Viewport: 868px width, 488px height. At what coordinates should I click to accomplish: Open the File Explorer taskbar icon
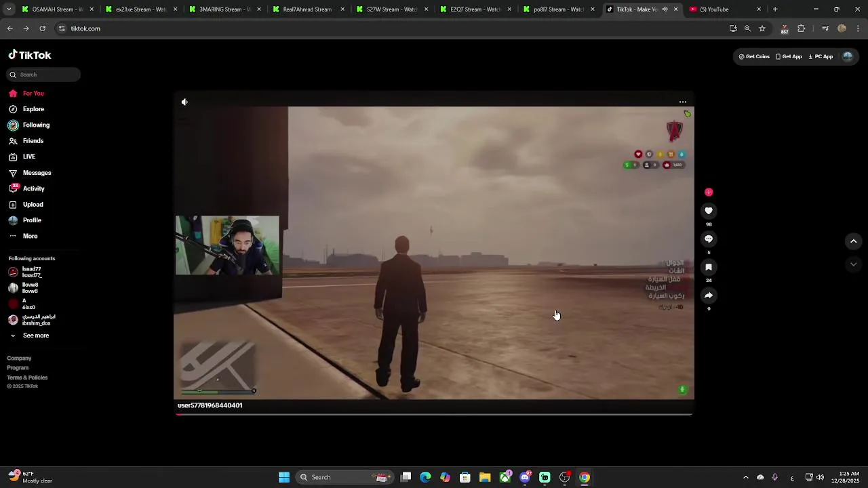coord(485,477)
